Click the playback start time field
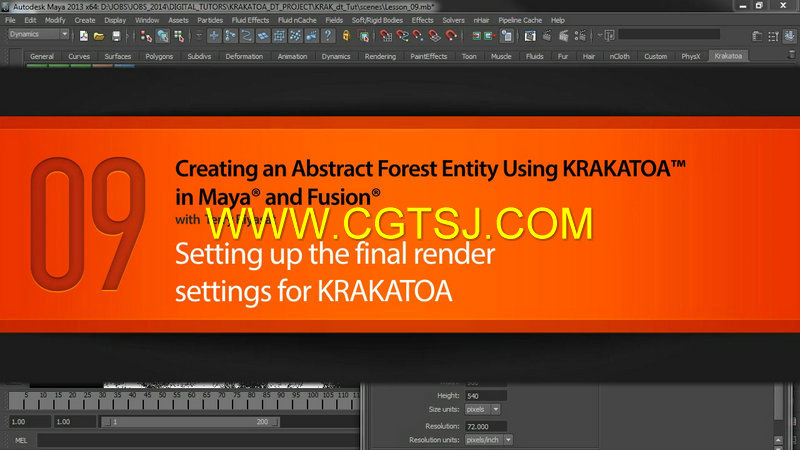 [76, 422]
